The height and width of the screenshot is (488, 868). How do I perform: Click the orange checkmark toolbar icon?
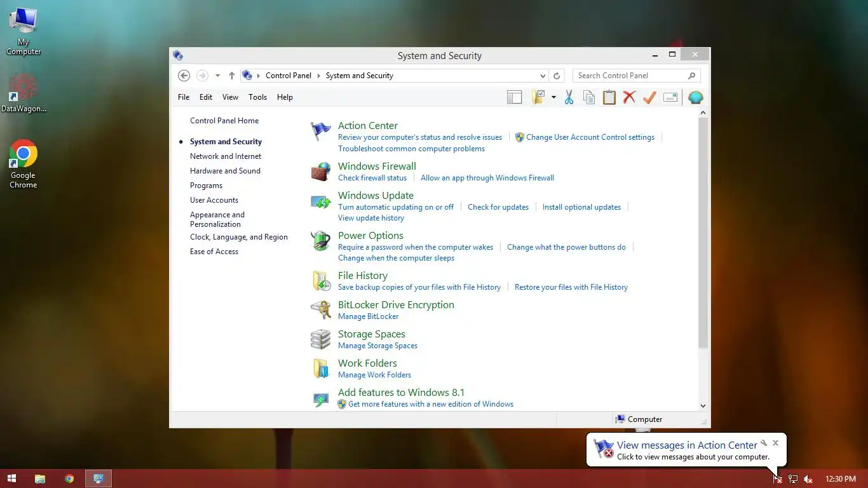[649, 97]
